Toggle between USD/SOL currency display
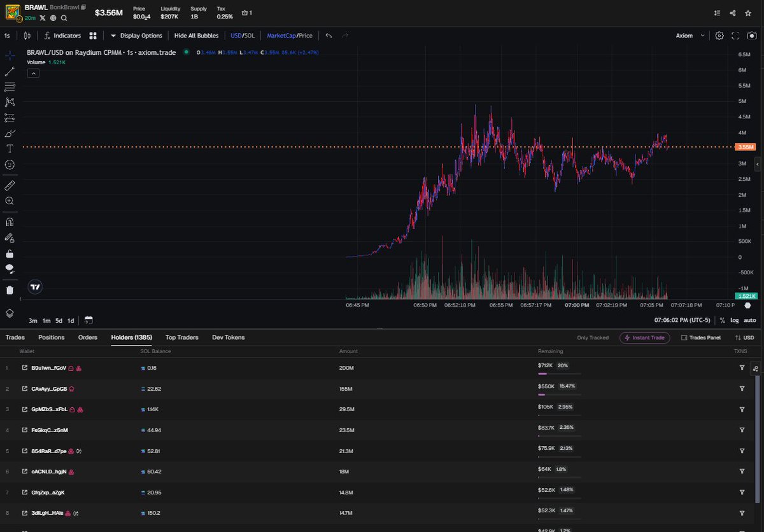The height and width of the screenshot is (532, 764). [243, 36]
